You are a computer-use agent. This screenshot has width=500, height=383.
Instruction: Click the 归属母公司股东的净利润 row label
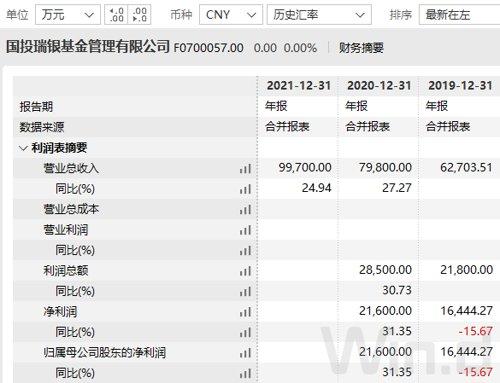(x=105, y=352)
